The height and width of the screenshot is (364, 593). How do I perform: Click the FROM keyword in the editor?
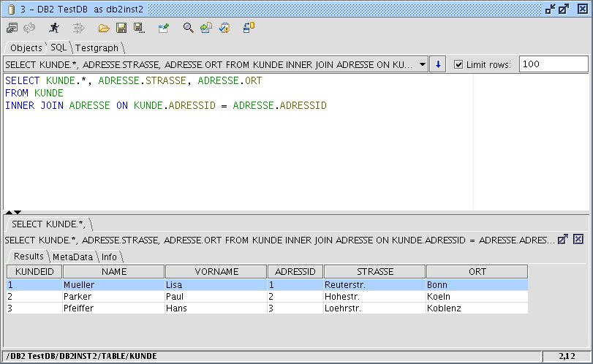tap(17, 93)
